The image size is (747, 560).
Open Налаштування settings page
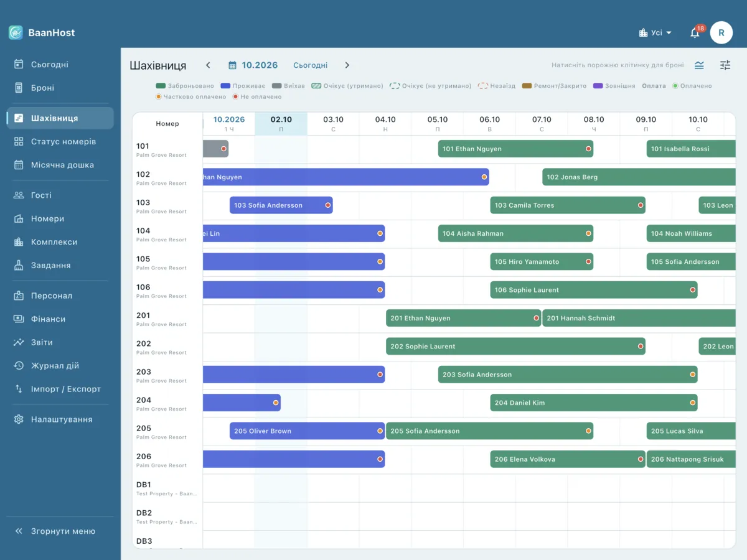(x=60, y=419)
